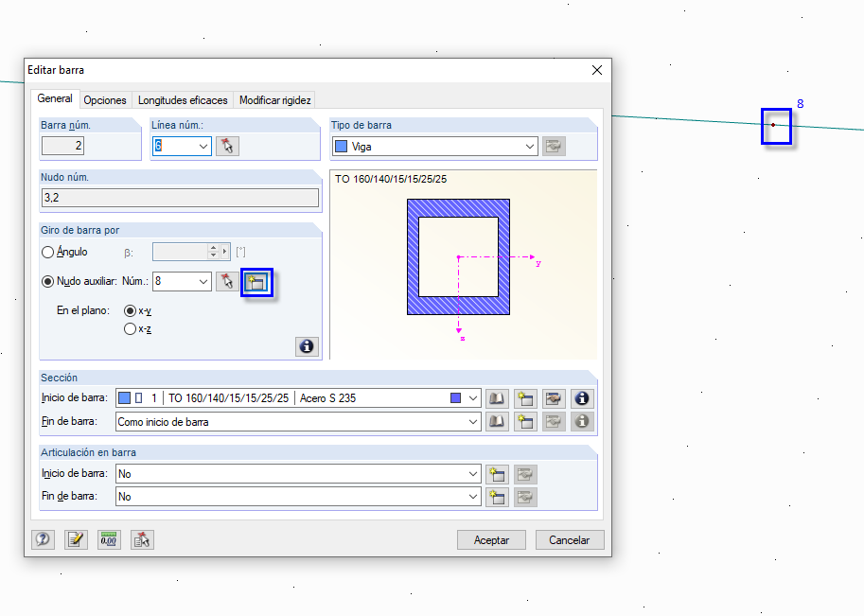Switch to the General tab

(x=55, y=98)
